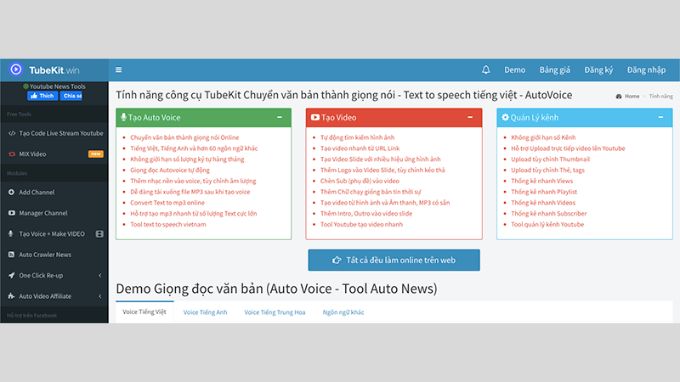Expand the Auto Video Affiliate submenu
680x382 pixels.
[100, 296]
